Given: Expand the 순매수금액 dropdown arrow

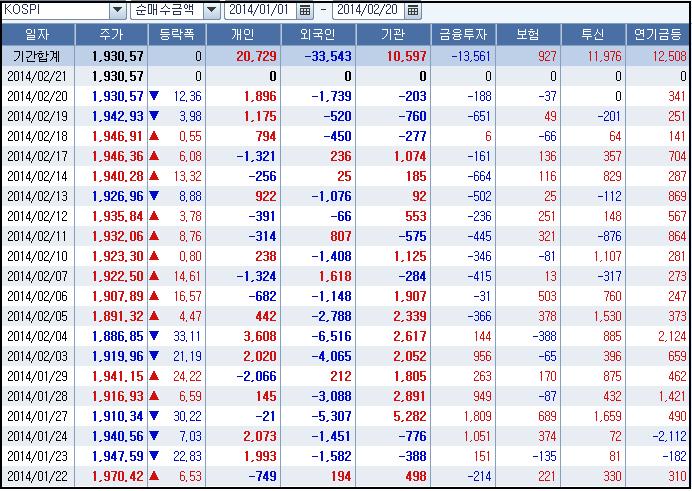Looking at the screenshot, I should [212, 10].
